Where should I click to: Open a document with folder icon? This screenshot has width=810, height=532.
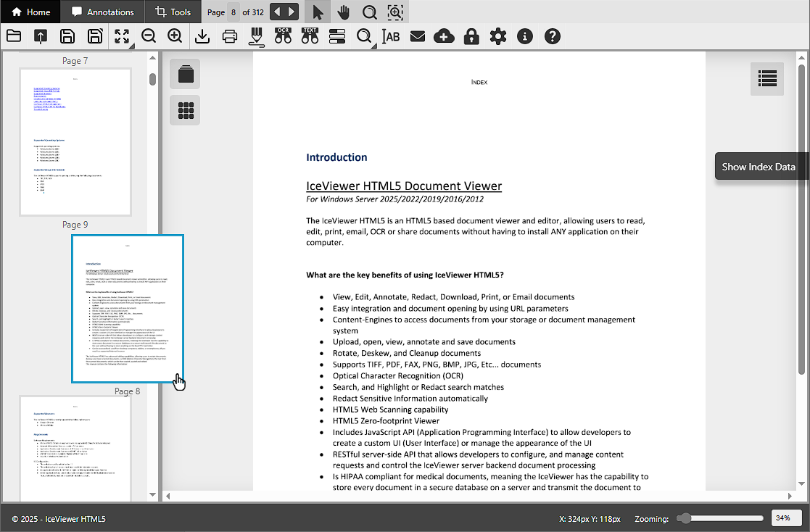point(14,36)
